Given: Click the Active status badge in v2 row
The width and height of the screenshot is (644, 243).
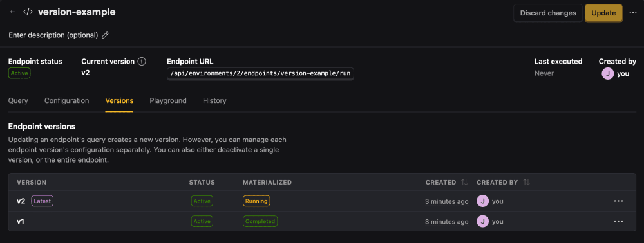Looking at the screenshot, I should point(202,201).
